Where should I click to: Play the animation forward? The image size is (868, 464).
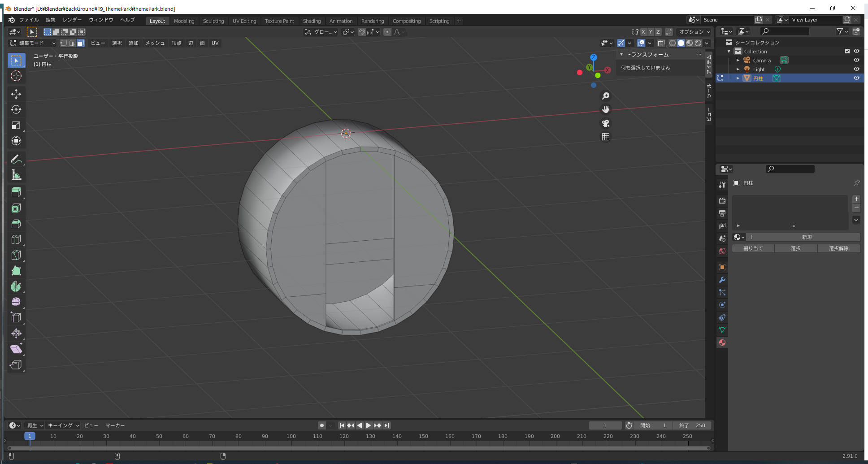pos(369,425)
